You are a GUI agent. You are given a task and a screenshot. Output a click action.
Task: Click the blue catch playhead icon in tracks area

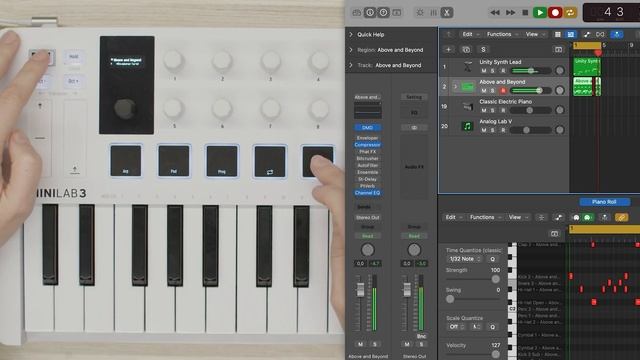tap(617, 35)
